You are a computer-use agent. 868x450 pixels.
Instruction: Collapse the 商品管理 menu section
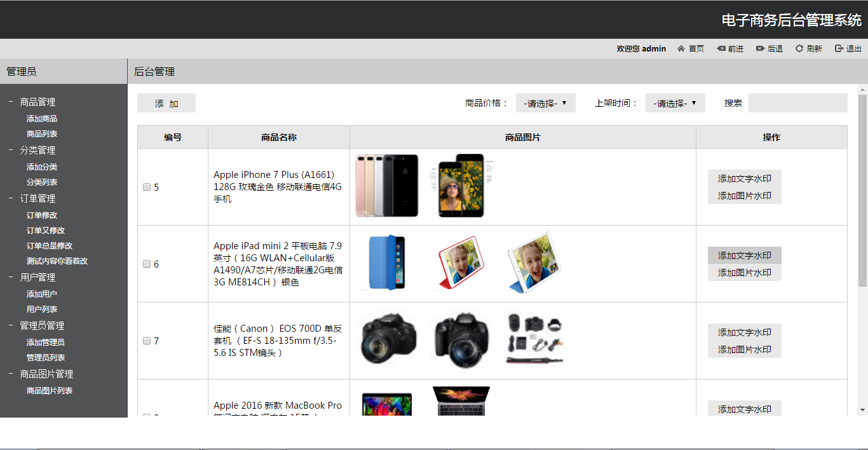[x=11, y=102]
